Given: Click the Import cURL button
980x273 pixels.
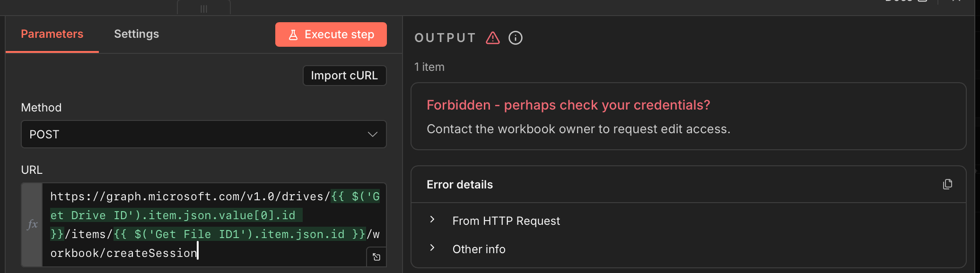Looking at the screenshot, I should [344, 76].
